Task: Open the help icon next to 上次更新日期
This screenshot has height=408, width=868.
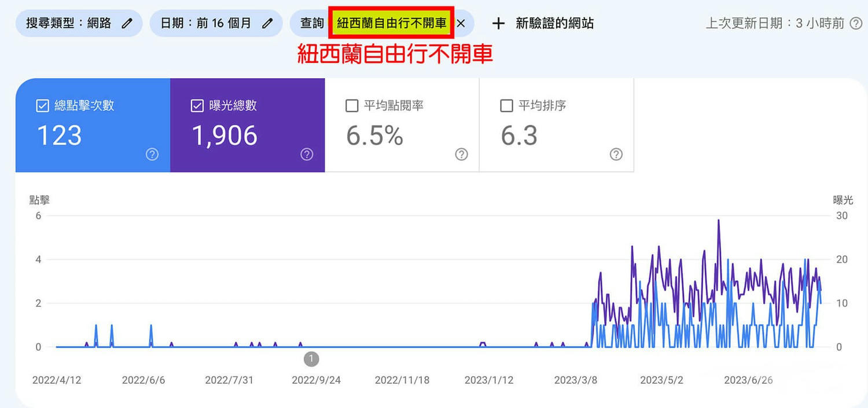Action: coord(856,23)
